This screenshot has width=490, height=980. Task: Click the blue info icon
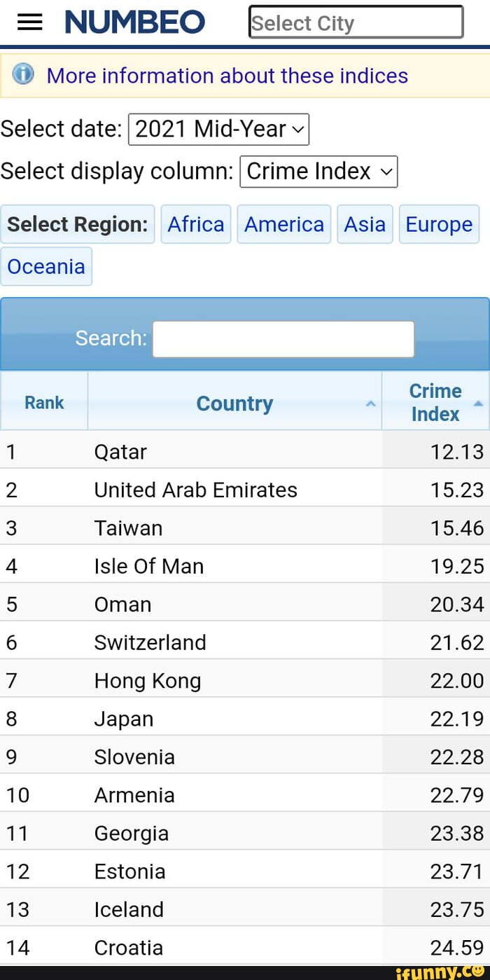(23, 74)
